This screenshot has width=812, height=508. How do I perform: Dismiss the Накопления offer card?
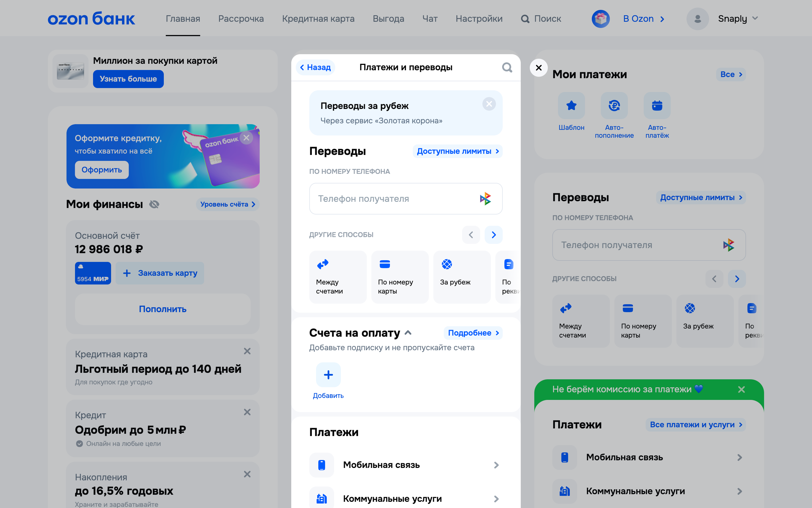pos(247,474)
